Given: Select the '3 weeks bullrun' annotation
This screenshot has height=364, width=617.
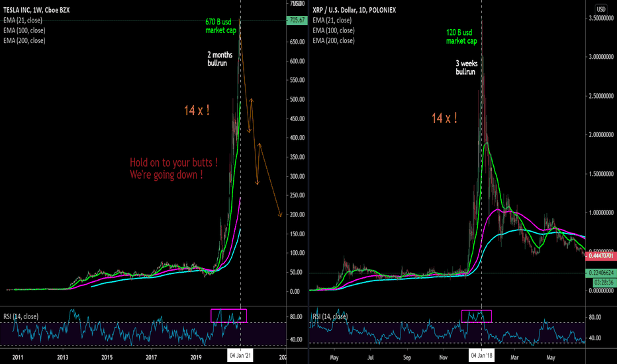Looking at the screenshot, I should click(x=466, y=68).
